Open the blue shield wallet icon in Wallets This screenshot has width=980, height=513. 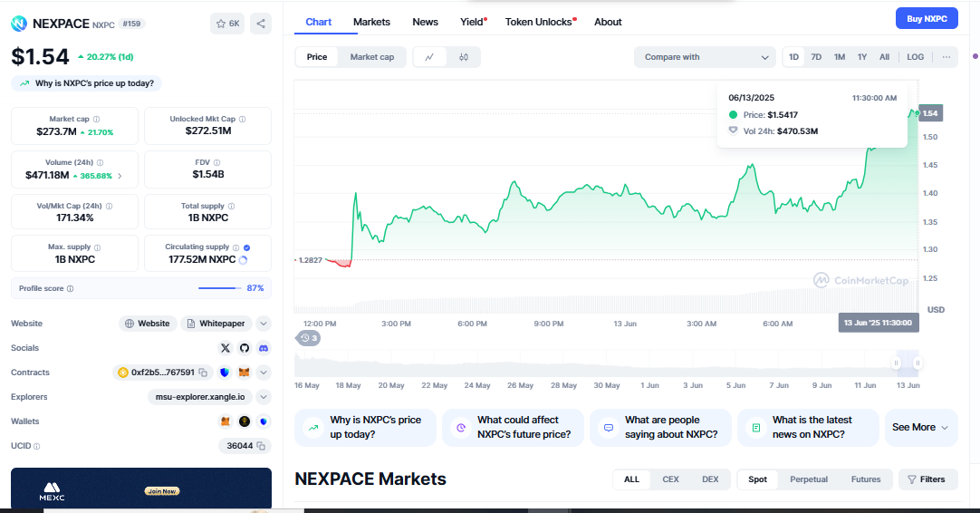tap(264, 421)
